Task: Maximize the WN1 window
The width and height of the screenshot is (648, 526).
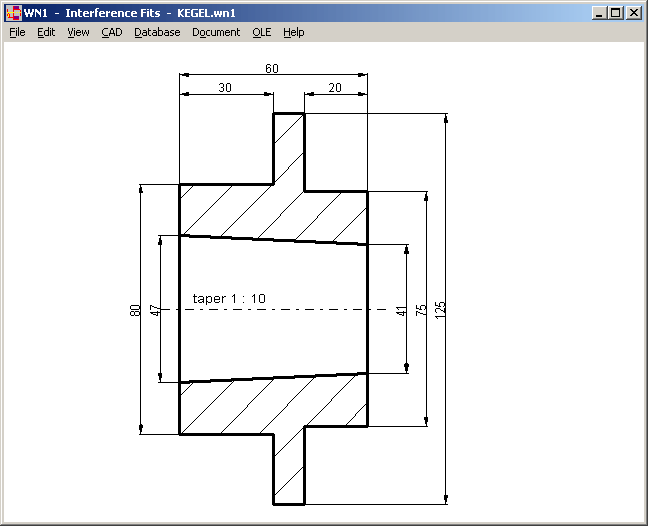Action: coord(615,13)
